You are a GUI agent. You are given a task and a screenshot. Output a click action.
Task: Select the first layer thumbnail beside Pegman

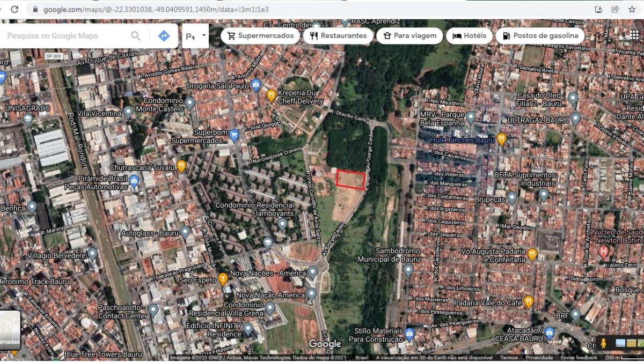click(620, 343)
